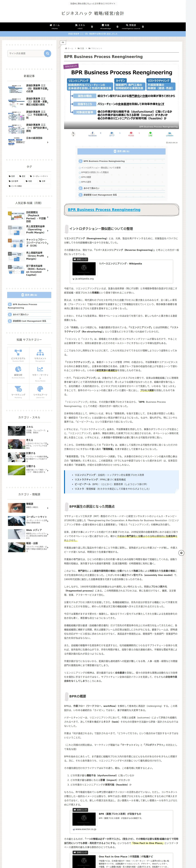Share on Facebook

pos(92,134)
